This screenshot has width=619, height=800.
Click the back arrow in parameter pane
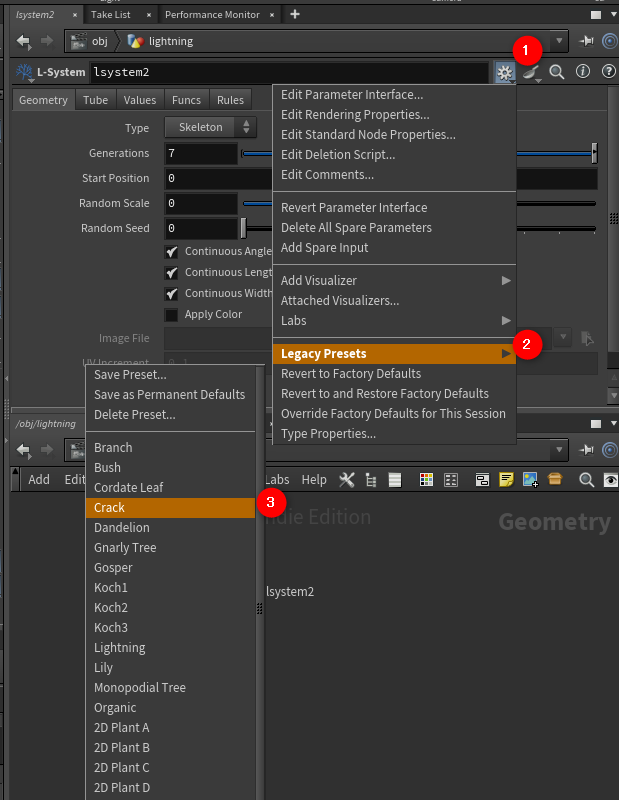[23, 41]
